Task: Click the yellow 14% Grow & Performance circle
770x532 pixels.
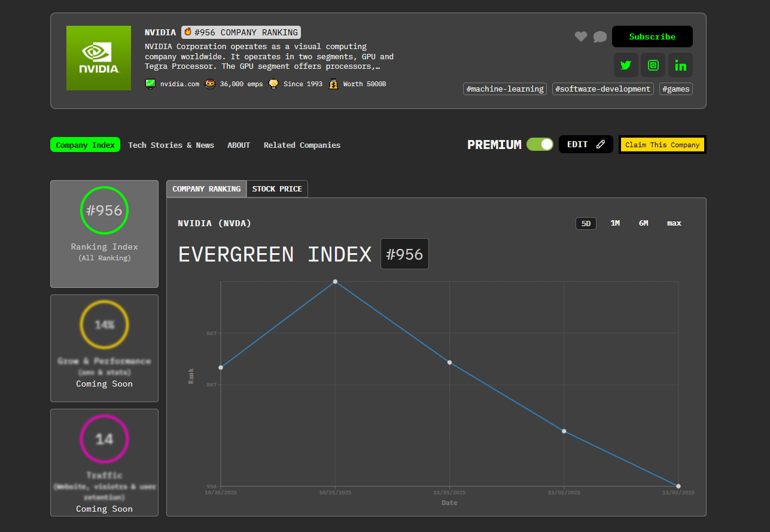Action: click(104, 325)
